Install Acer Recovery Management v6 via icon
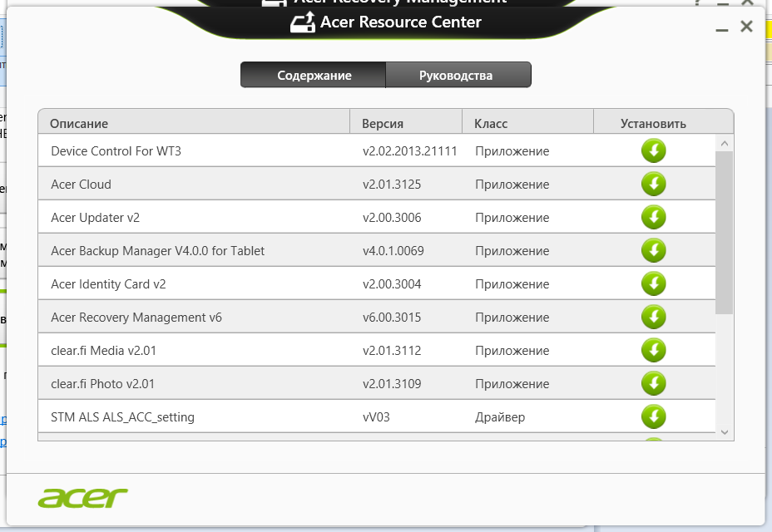The height and width of the screenshot is (532, 772). click(x=653, y=317)
